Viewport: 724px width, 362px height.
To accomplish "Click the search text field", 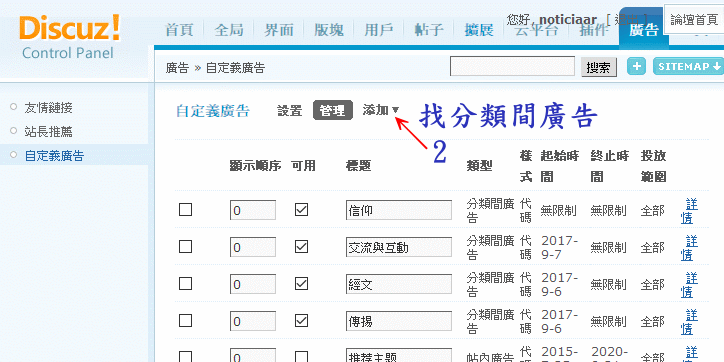I will (x=512, y=66).
